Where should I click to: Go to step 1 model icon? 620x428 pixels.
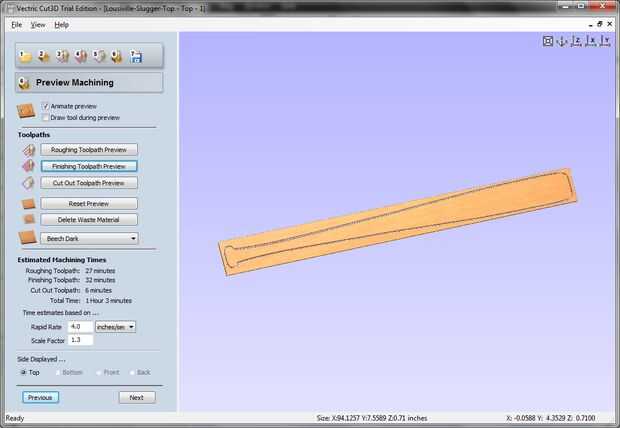[x=25, y=57]
